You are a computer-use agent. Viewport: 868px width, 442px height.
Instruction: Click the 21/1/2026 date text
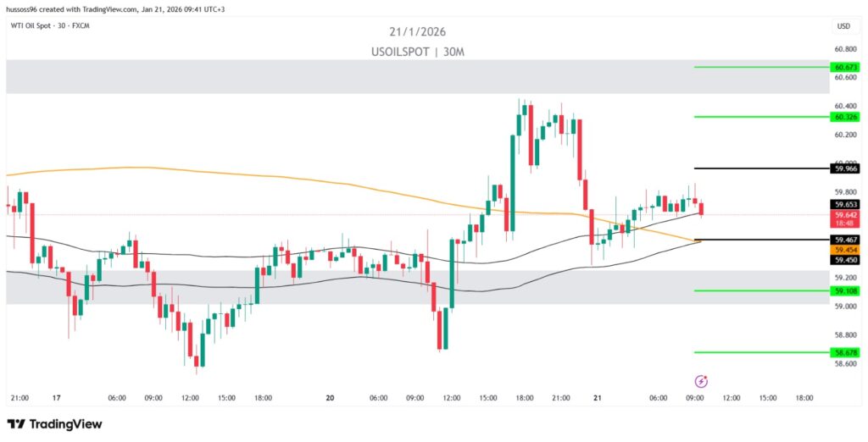419,32
